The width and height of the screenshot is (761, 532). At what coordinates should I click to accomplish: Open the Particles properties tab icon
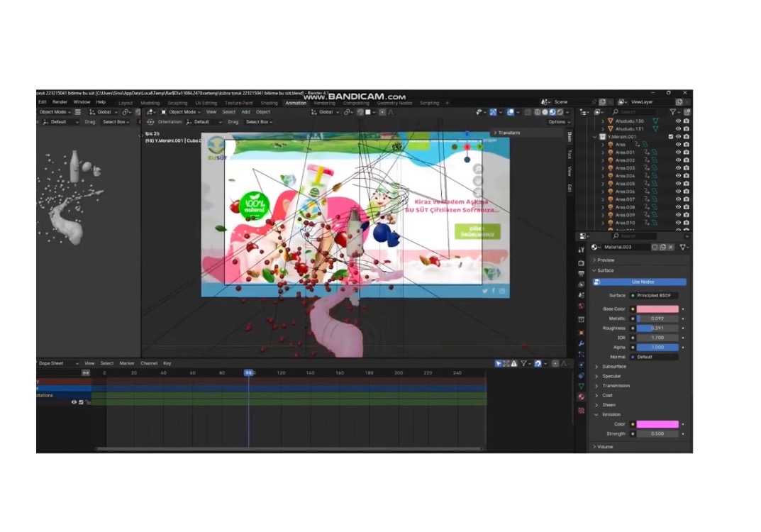click(x=581, y=355)
